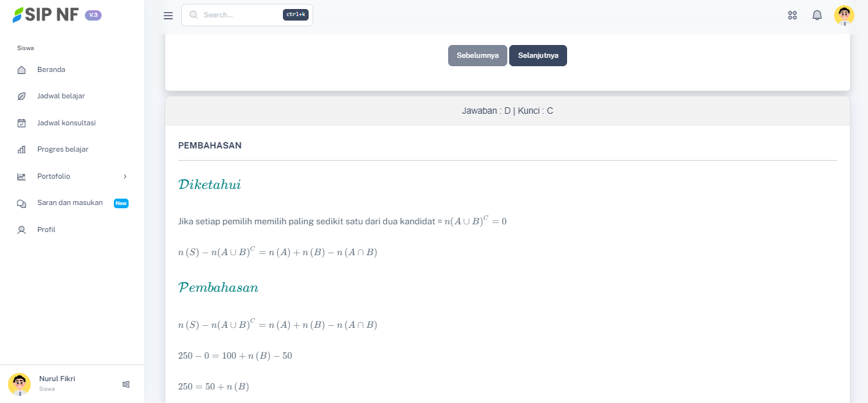The height and width of the screenshot is (403, 868).
Task: Open the apps grid icon in header
Action: [x=792, y=15]
